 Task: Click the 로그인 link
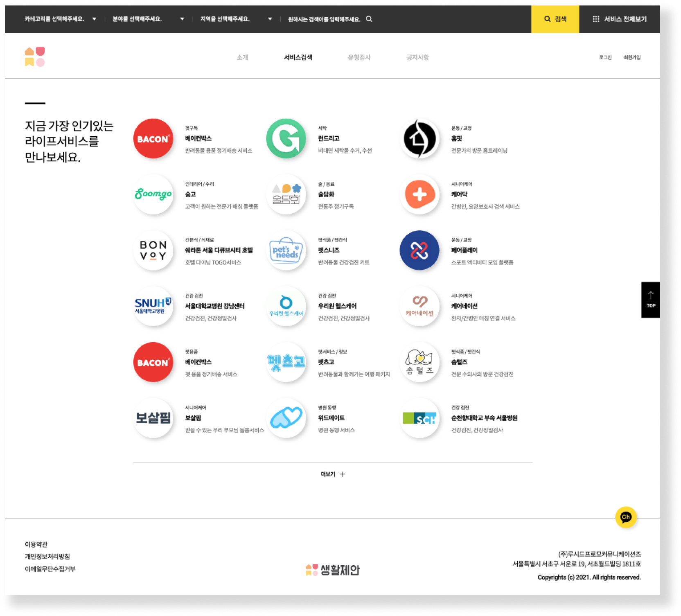pos(605,57)
